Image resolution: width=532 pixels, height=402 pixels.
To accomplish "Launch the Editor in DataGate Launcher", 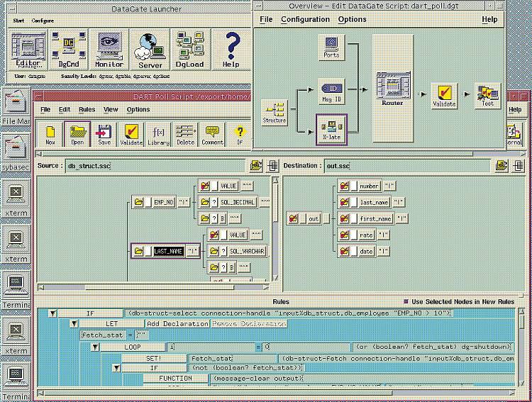I will click(28, 50).
